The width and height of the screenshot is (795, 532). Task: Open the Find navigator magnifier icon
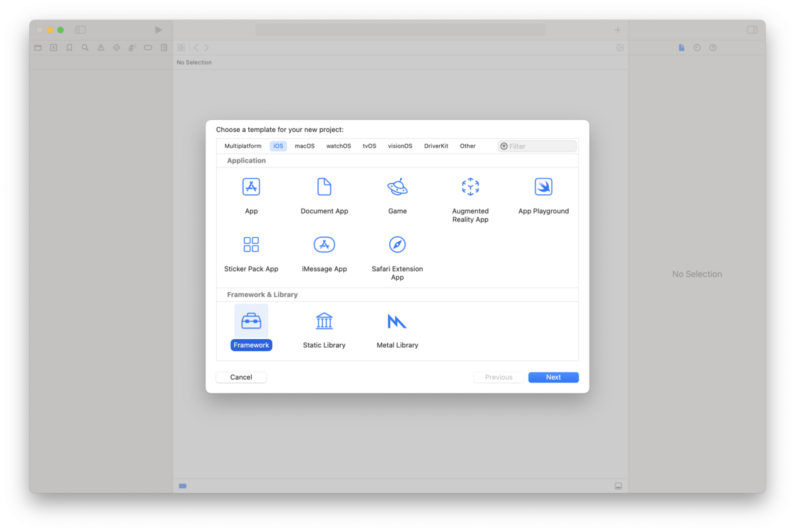tap(85, 48)
